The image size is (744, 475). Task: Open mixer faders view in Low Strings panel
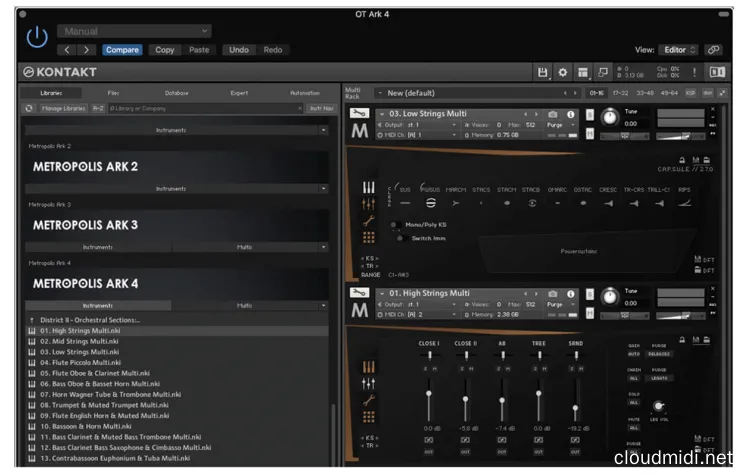368,203
